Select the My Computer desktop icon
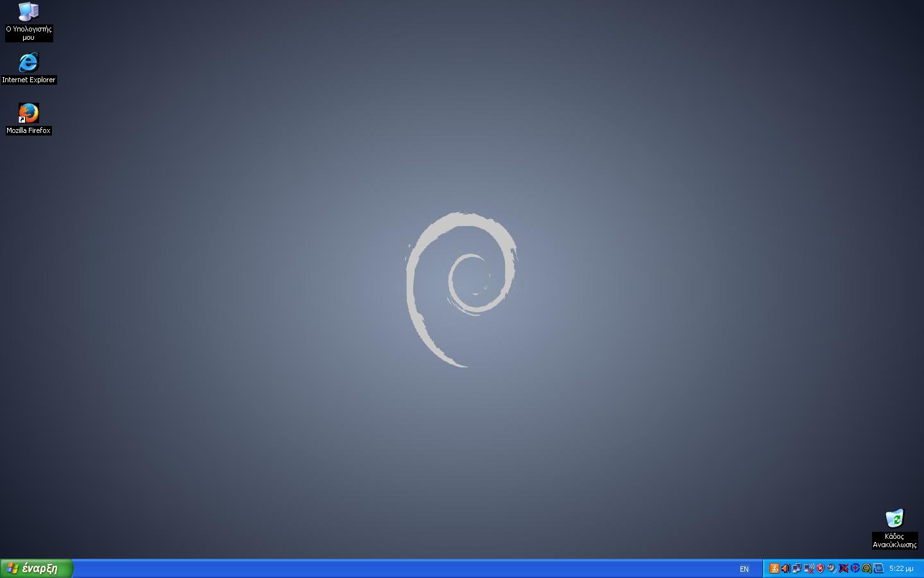 point(29,12)
